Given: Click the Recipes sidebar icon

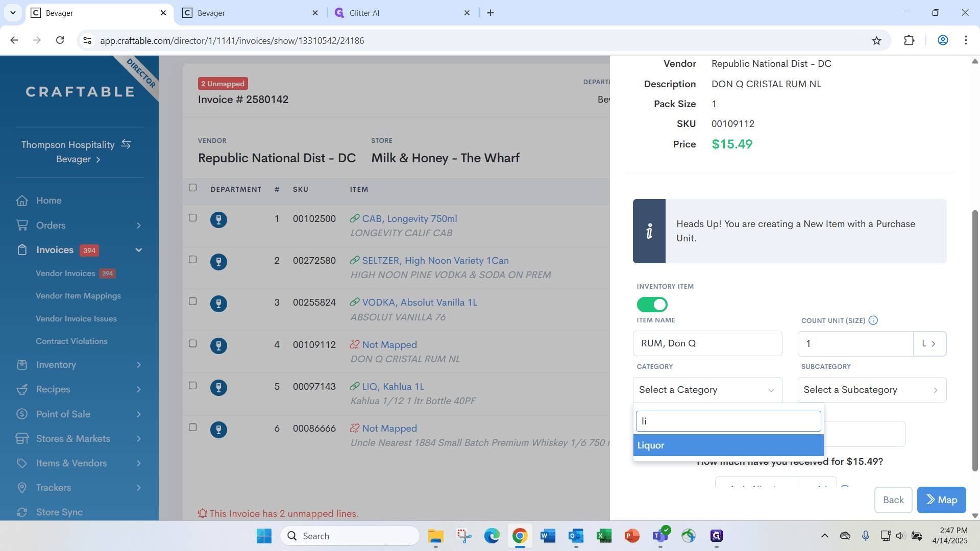Looking at the screenshot, I should (22, 389).
